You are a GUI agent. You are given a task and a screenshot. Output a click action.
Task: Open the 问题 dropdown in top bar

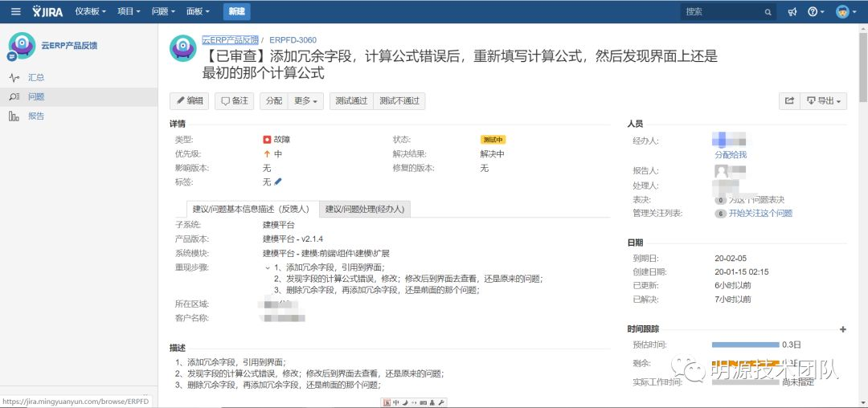163,11
